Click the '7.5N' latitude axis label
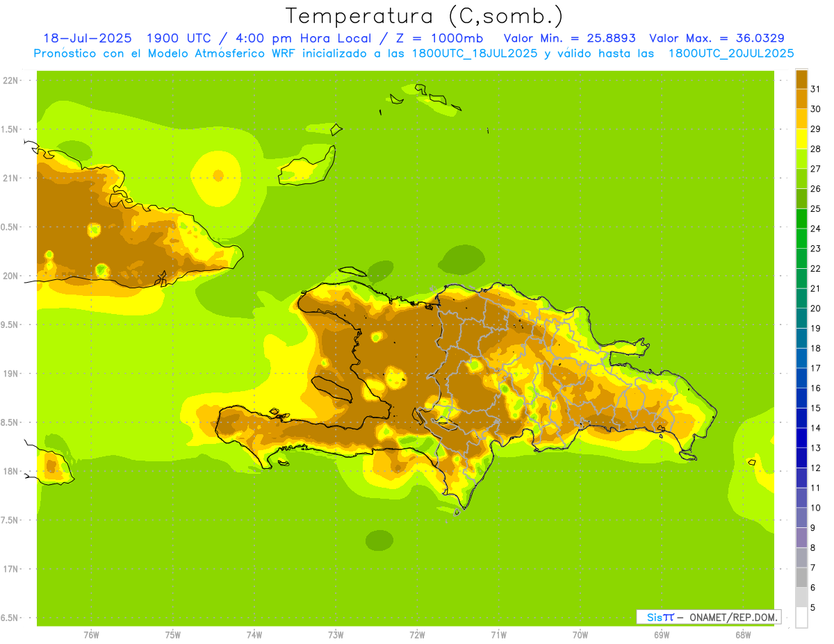 pyautogui.click(x=8, y=520)
